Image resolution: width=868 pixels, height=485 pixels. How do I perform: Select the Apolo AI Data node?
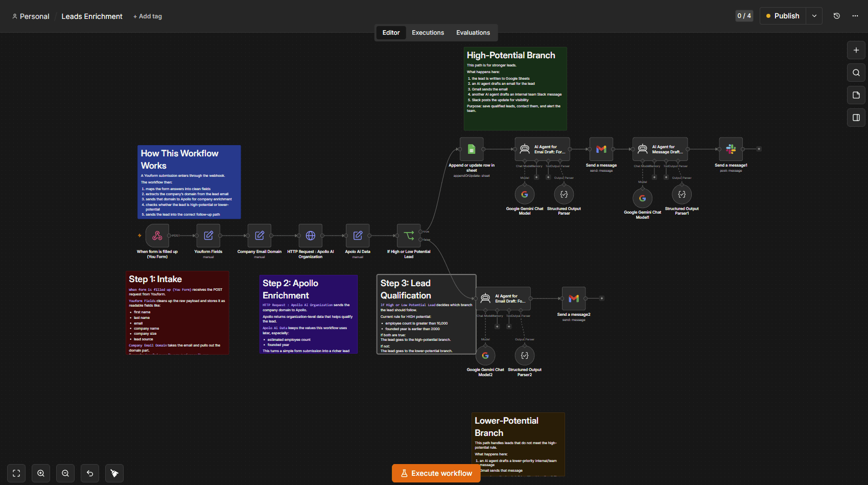coord(358,236)
